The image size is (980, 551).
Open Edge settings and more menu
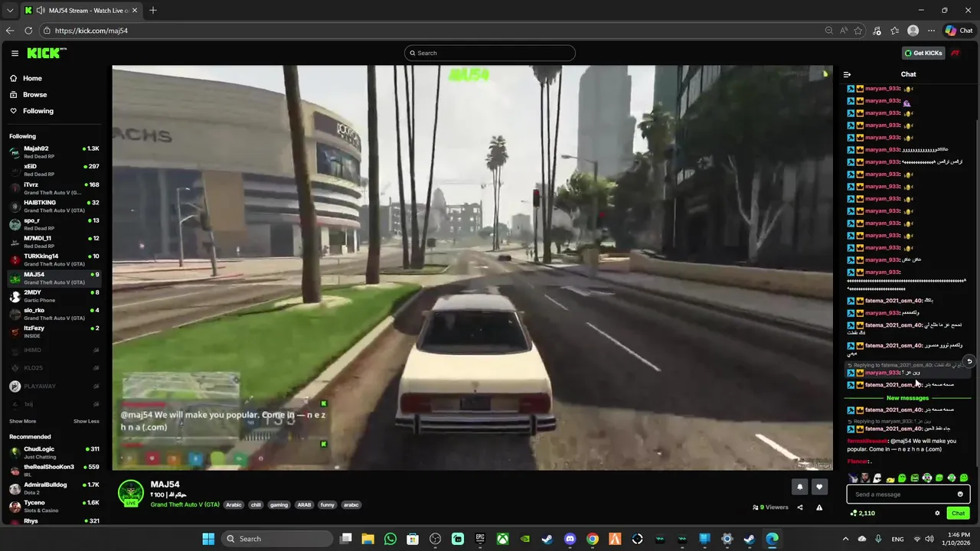pos(931,31)
